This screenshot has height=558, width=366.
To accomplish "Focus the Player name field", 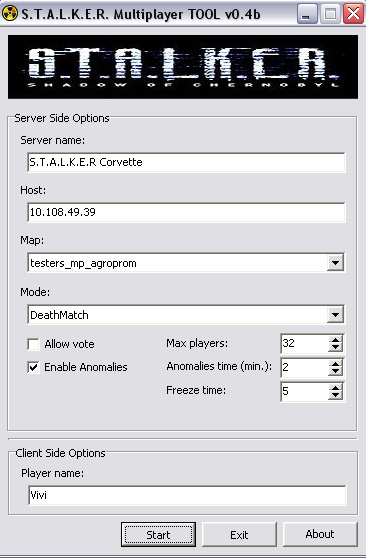I will [x=187, y=495].
